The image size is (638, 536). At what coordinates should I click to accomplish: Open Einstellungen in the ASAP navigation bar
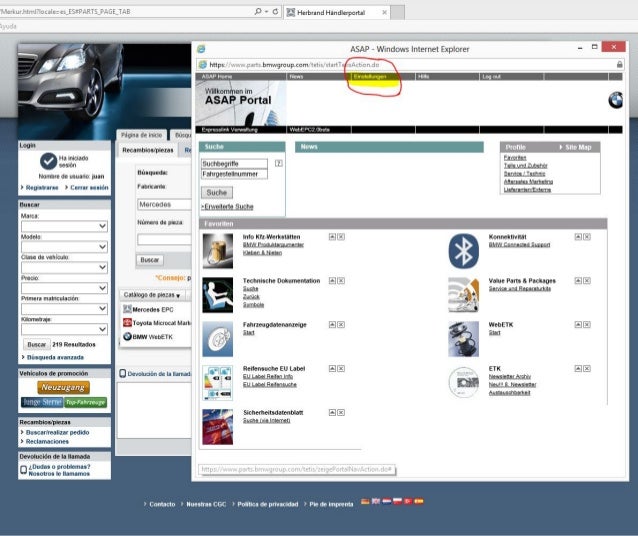[370, 77]
